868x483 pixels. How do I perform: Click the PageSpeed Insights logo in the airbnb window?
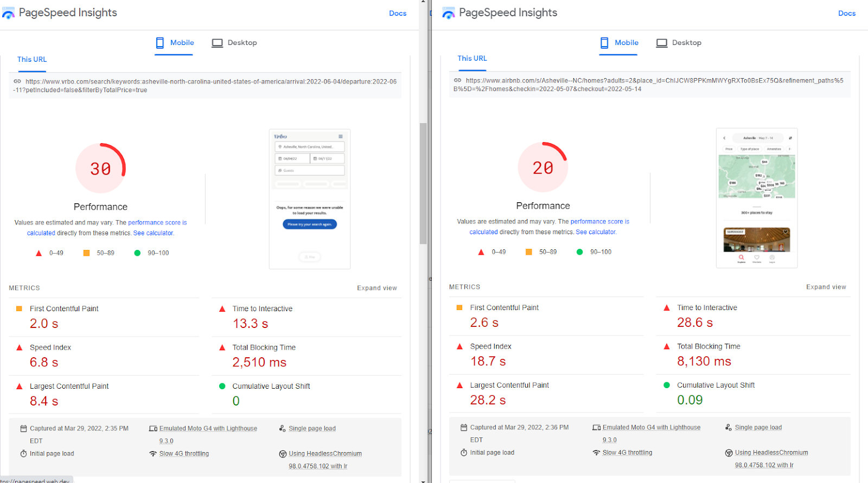pyautogui.click(x=449, y=13)
